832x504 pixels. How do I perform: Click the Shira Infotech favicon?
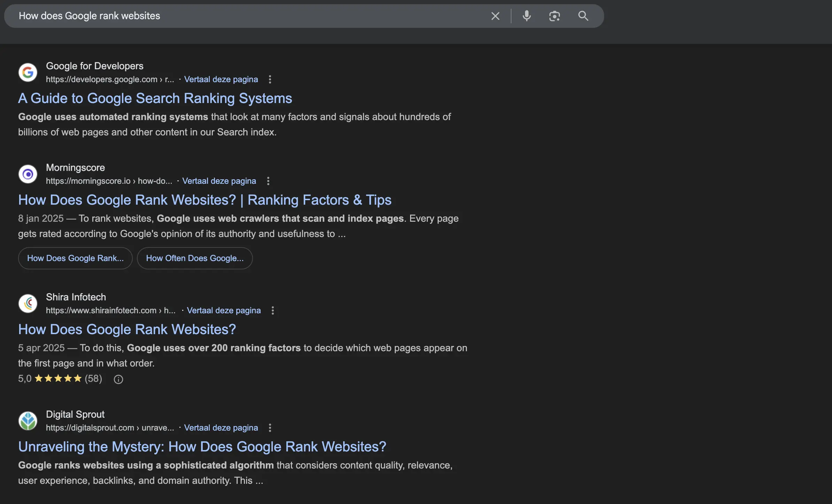28,304
